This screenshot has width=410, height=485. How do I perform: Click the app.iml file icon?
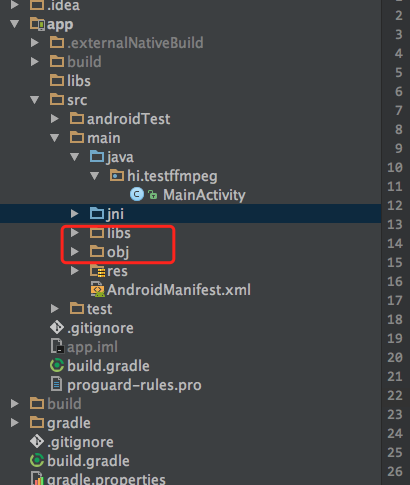(57, 346)
